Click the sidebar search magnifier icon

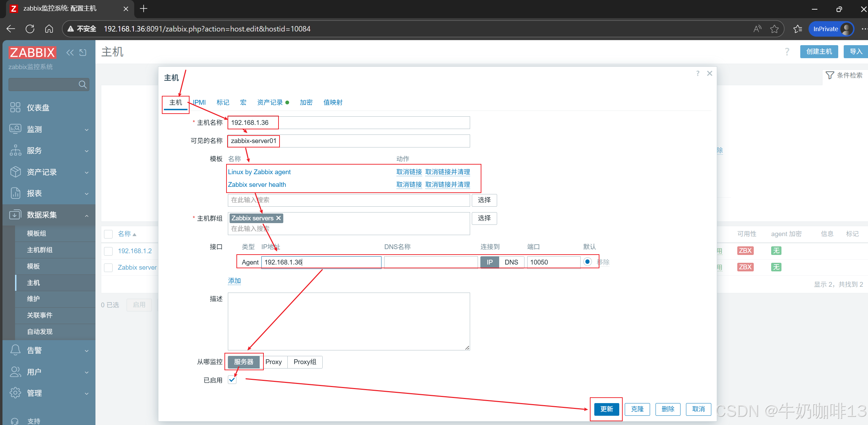coord(82,85)
